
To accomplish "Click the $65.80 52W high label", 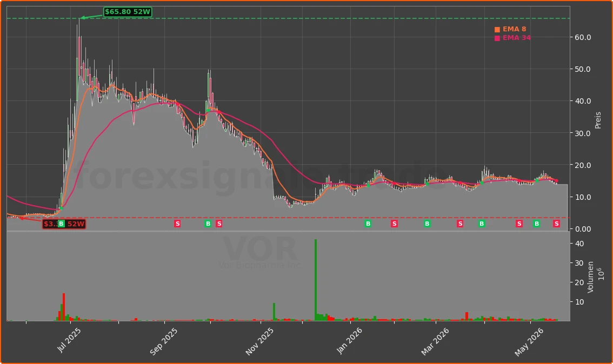I will pos(128,12).
